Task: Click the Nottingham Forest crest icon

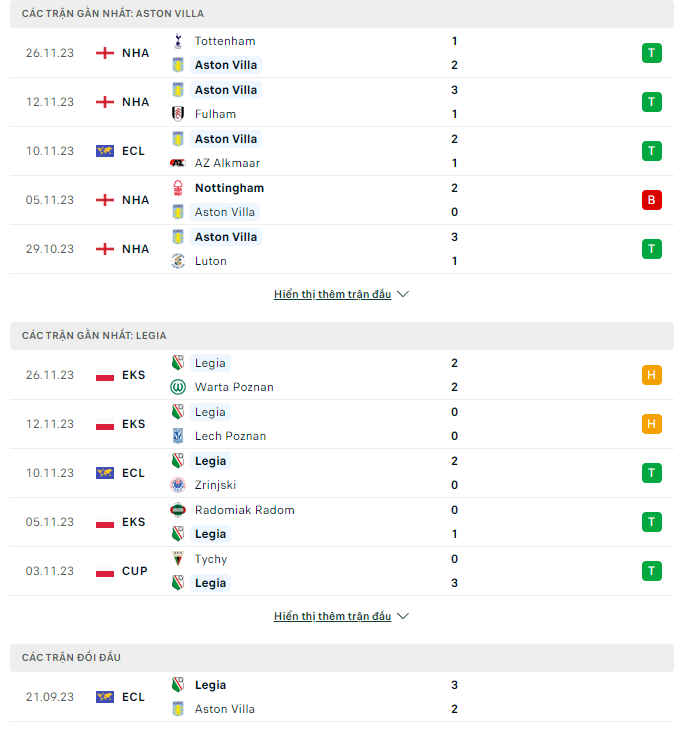Action: pos(178,188)
